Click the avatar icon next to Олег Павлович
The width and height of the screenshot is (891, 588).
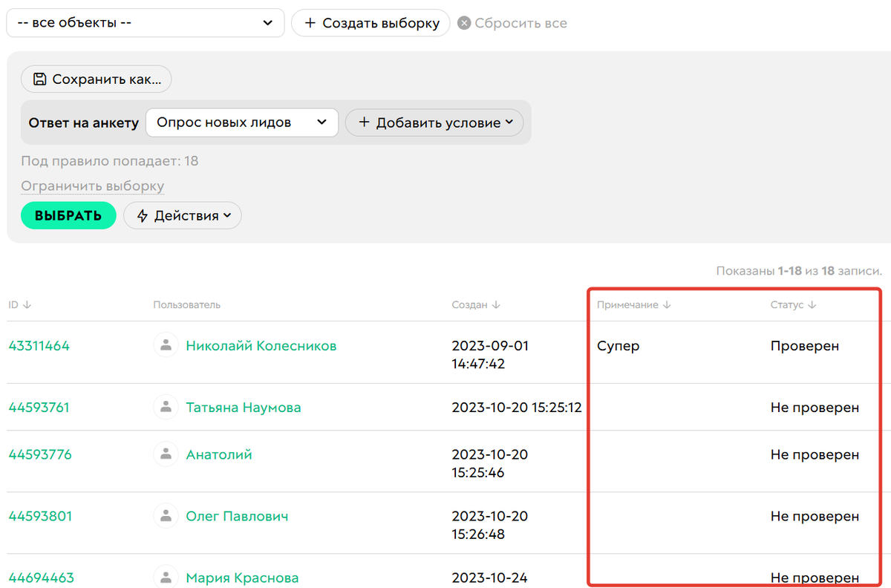165,517
